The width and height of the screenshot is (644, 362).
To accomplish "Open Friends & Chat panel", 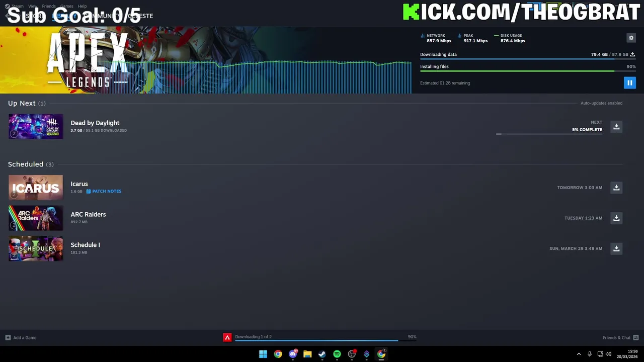I will point(620,337).
